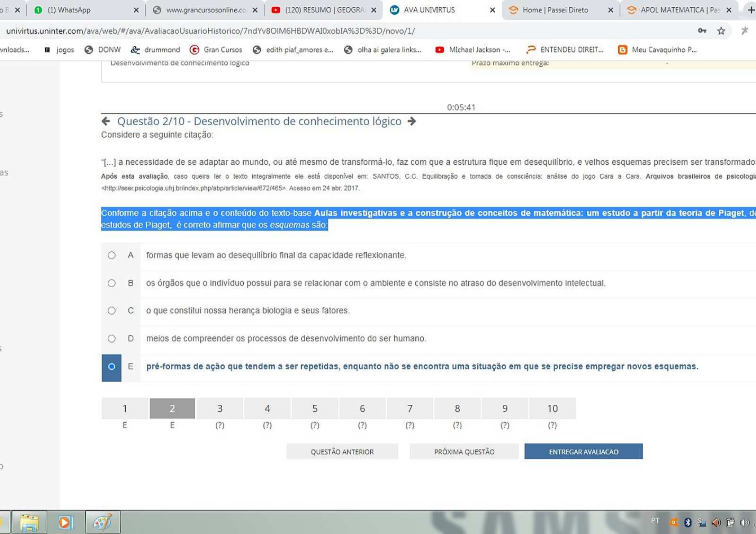Viewport: 756px width, 534px height.
Task: Open the Paint app from the taskbar
Action: (x=103, y=522)
